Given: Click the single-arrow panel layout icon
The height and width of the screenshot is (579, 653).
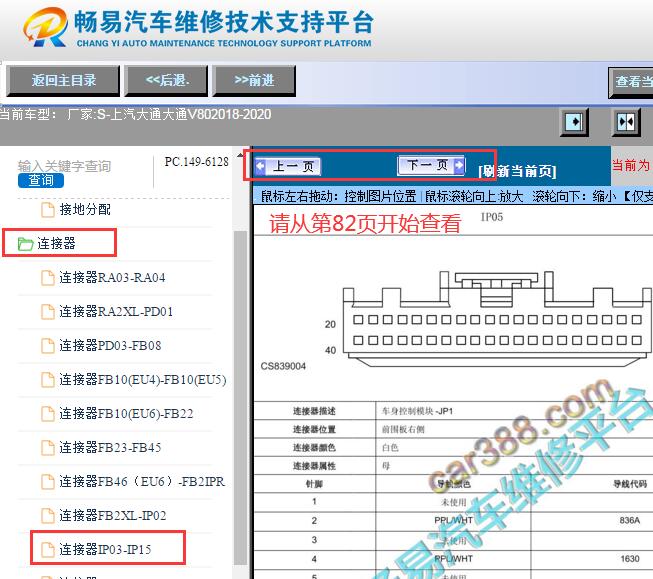Looking at the screenshot, I should pos(574,122).
